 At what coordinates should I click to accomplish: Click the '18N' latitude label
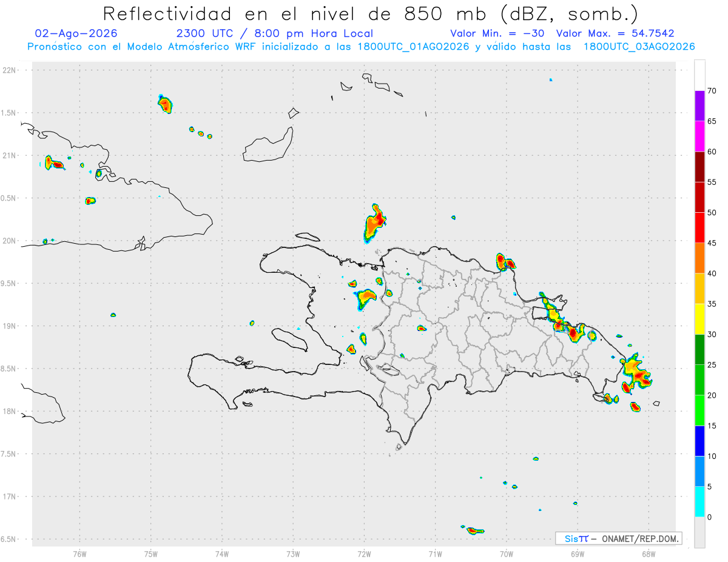pyautogui.click(x=10, y=411)
